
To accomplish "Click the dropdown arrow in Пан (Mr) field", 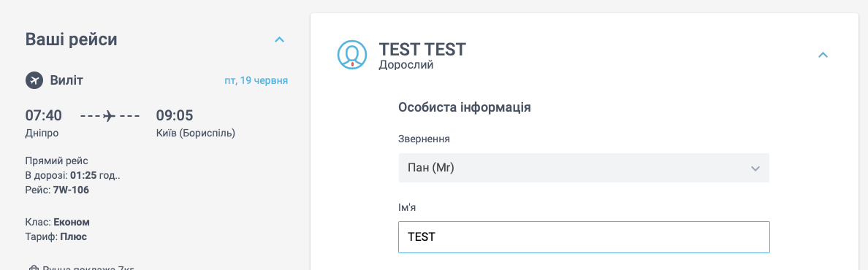I will click(755, 168).
